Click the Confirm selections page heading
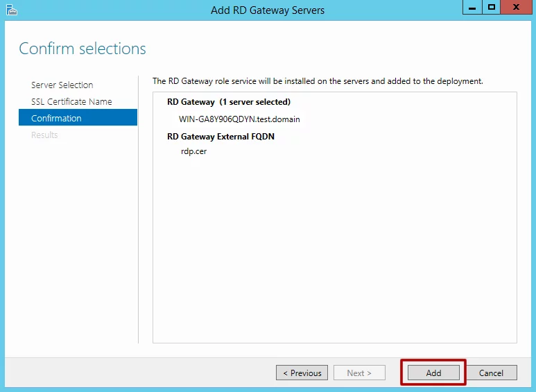 (83, 49)
